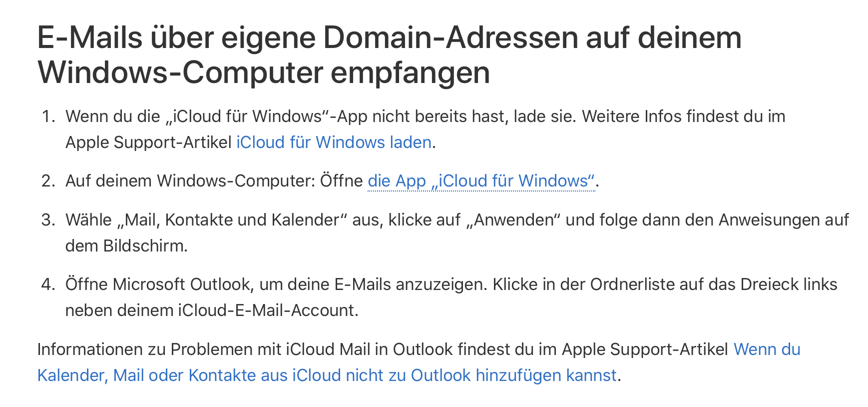Image resolution: width=868 pixels, height=407 pixels.
Task: Open the "iCloud für Windows laden" link
Action: click(334, 142)
